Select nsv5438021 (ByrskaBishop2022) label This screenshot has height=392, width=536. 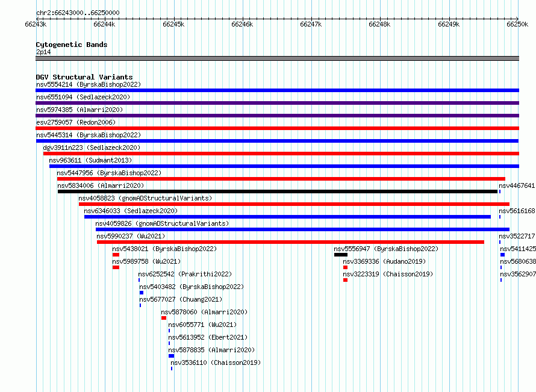[x=164, y=249]
